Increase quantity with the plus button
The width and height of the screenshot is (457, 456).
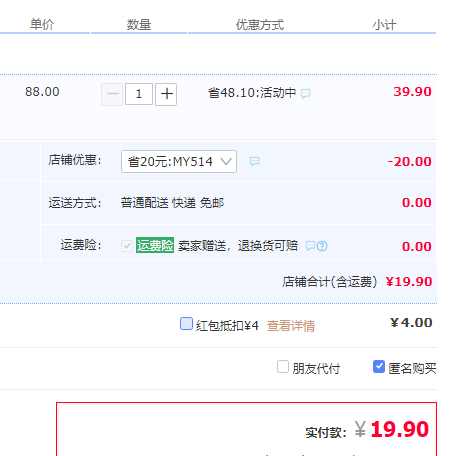[x=166, y=94]
